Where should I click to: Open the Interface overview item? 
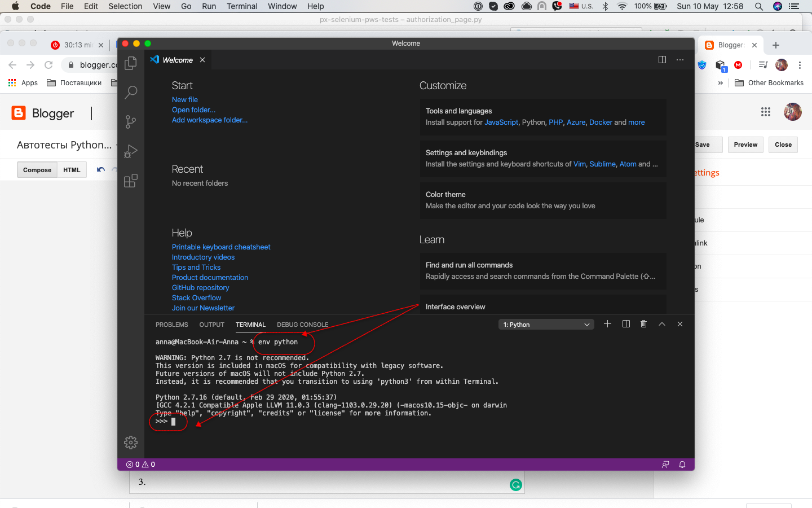tap(543, 305)
